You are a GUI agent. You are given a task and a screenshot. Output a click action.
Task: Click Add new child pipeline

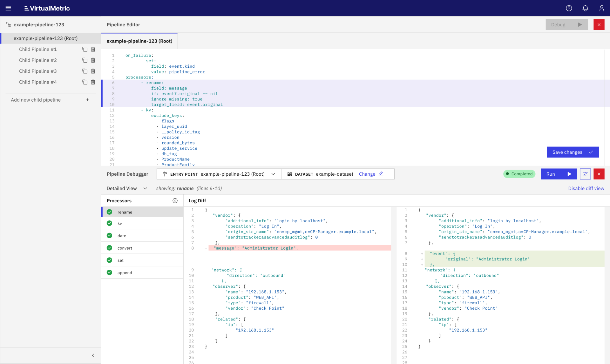click(50, 100)
